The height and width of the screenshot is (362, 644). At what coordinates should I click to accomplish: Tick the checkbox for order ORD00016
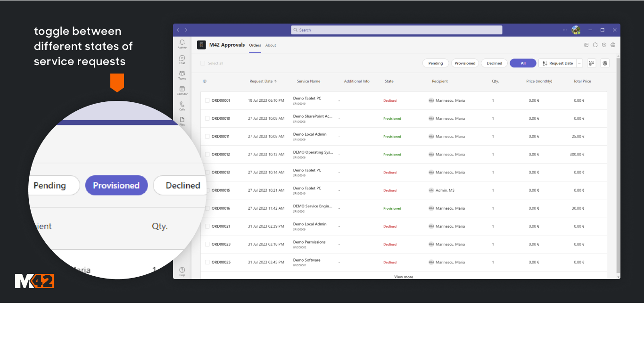[x=207, y=208]
